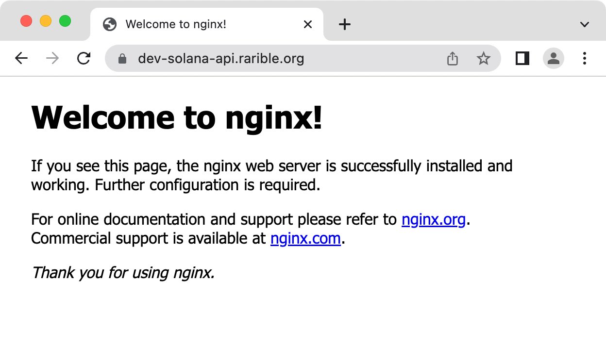Share this page with the share icon
The height and width of the screenshot is (364, 606).
[x=452, y=59]
